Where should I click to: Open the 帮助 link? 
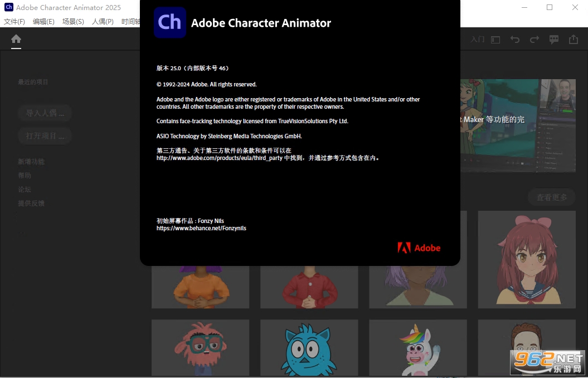pyautogui.click(x=25, y=176)
